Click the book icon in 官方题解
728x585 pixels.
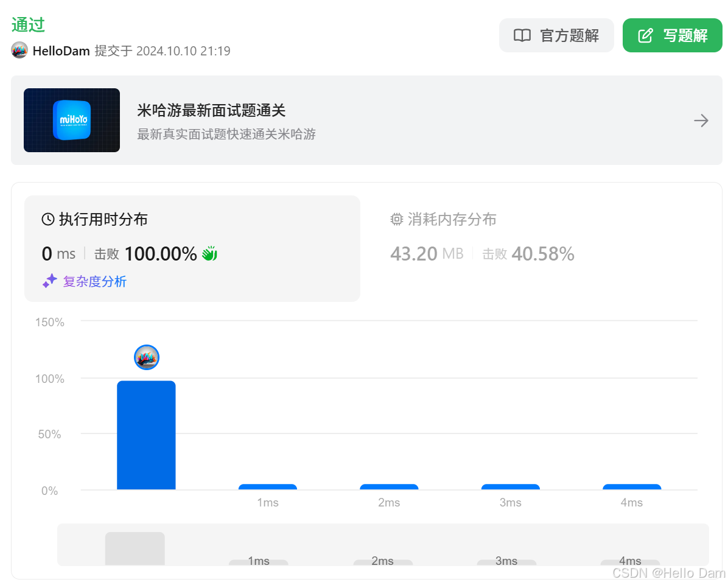(x=522, y=35)
